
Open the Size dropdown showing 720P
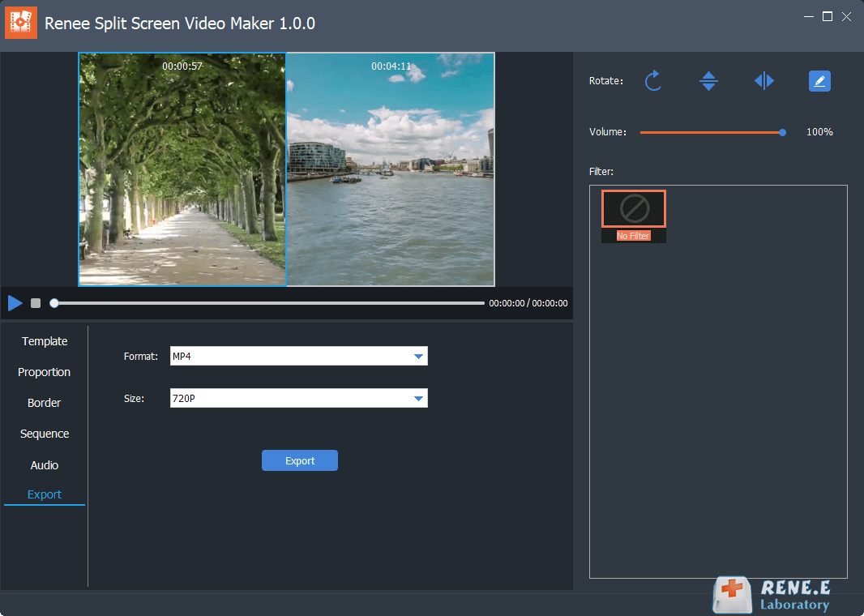click(x=298, y=398)
